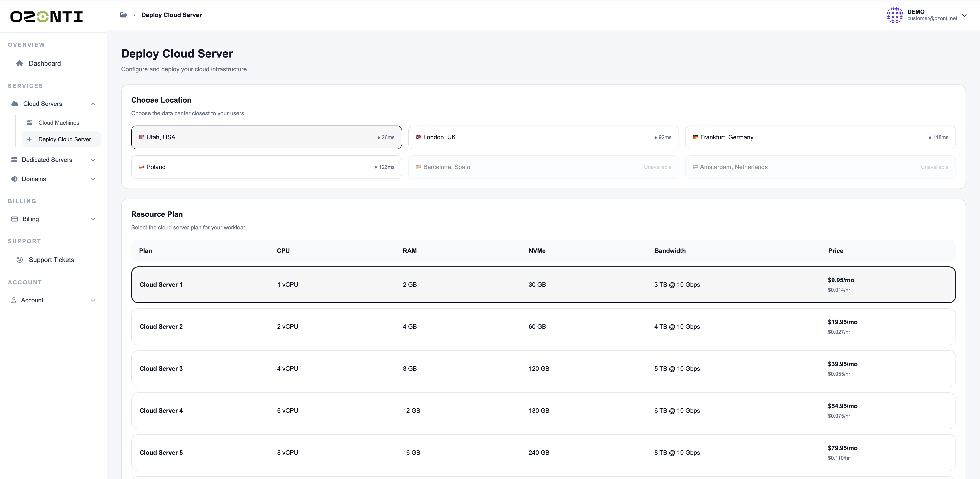Click the NVMe column header
This screenshot has width=980, height=479.
(537, 251)
